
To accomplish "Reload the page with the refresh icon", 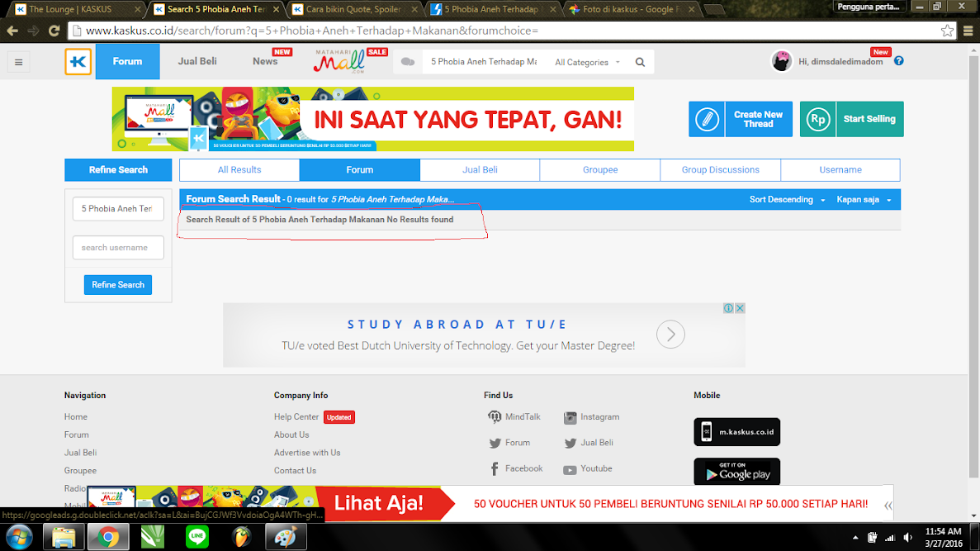I will pos(54,31).
